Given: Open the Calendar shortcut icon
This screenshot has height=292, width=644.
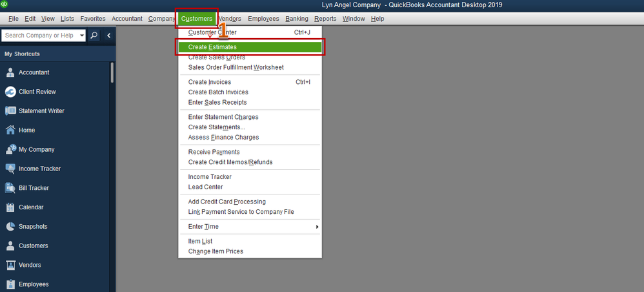Looking at the screenshot, I should [10, 207].
